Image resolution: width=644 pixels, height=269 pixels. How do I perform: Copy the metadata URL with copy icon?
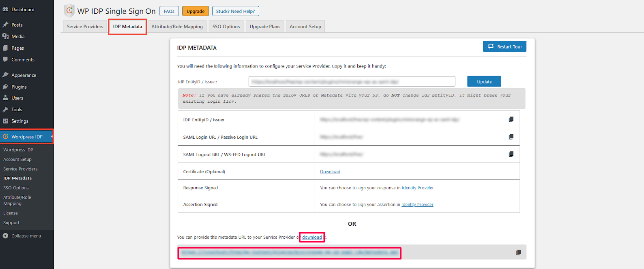click(x=518, y=252)
